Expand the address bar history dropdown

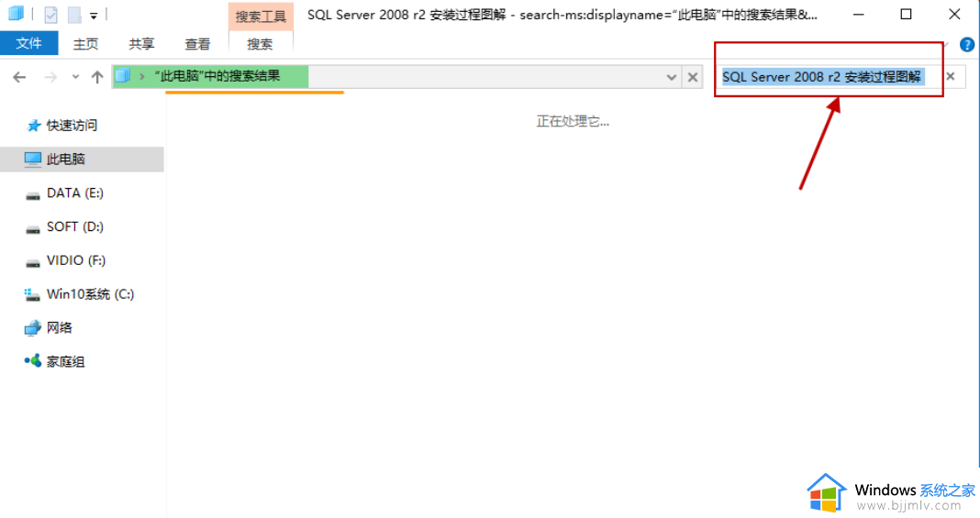pyautogui.click(x=672, y=77)
